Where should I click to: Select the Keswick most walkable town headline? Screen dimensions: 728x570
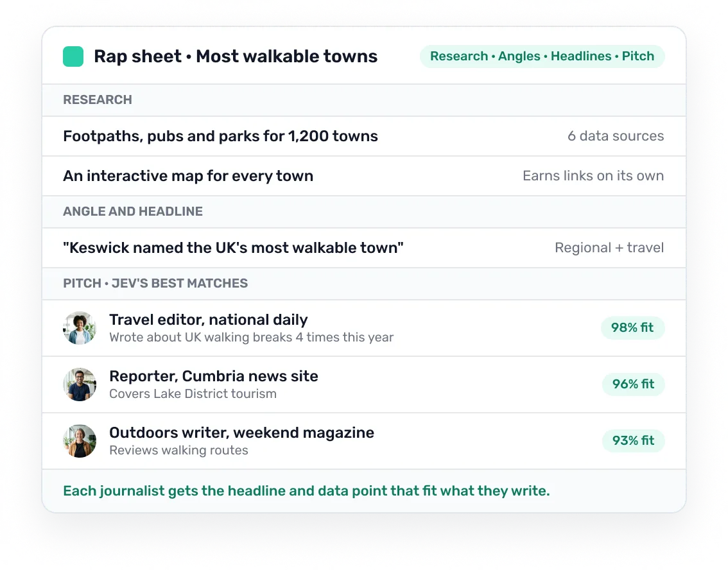[233, 248]
